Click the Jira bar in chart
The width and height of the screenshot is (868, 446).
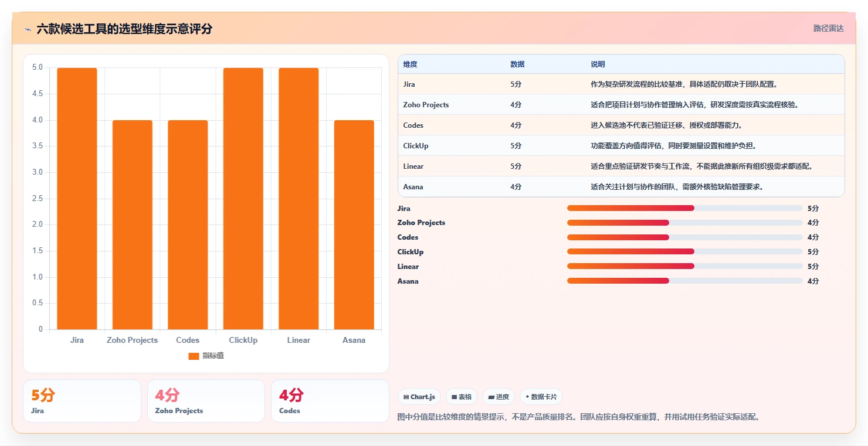(x=77, y=199)
